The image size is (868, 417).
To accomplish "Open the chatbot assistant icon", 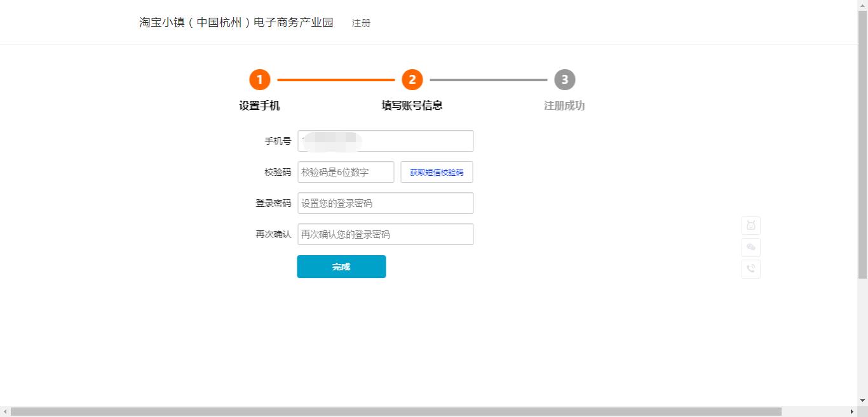I will (750, 225).
